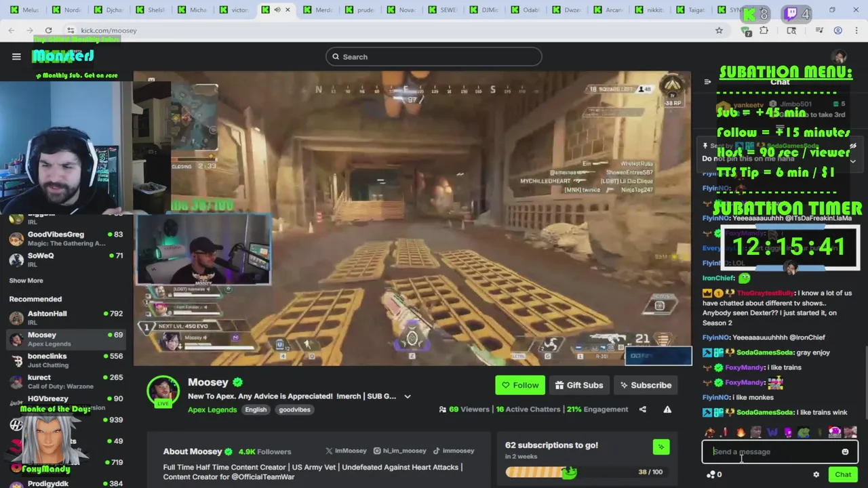Image resolution: width=868 pixels, height=488 pixels.
Task: Click the kick.com/moosey address bar
Action: click(x=393, y=30)
